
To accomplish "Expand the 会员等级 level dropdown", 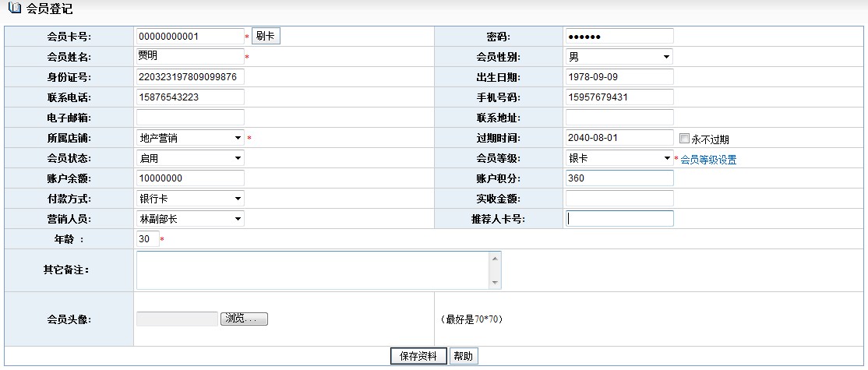I will pyautogui.click(x=619, y=158).
